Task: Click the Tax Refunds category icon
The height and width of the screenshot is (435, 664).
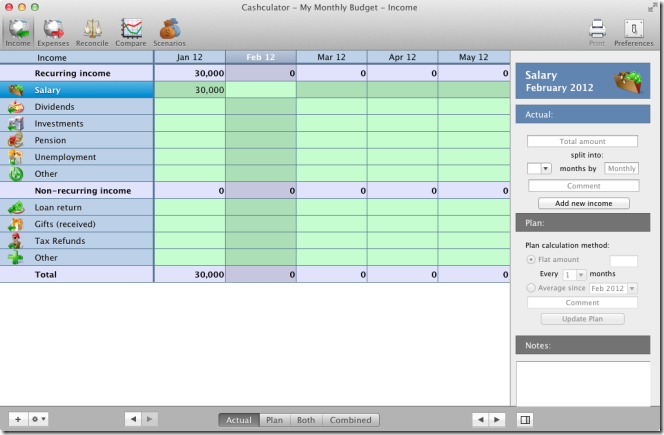Action: (16, 241)
